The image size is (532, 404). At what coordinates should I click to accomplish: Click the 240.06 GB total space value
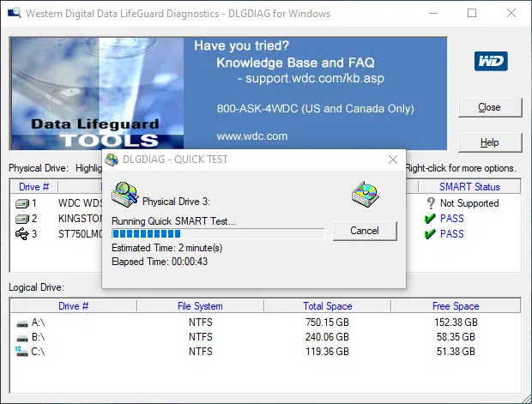(x=327, y=337)
